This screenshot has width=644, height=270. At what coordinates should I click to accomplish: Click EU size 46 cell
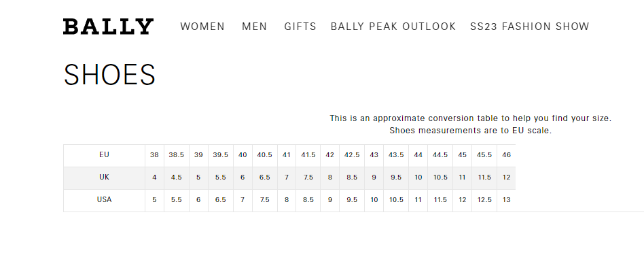pyautogui.click(x=506, y=155)
